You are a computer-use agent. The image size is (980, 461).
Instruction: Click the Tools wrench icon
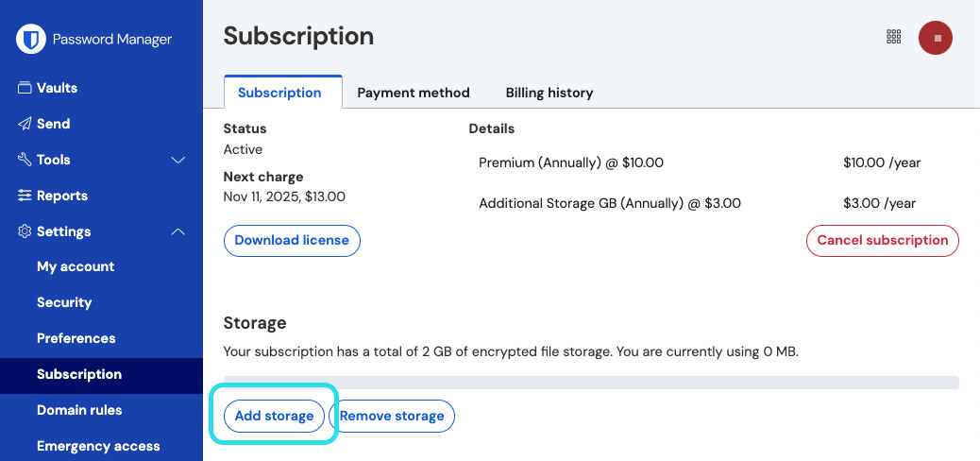(25, 160)
